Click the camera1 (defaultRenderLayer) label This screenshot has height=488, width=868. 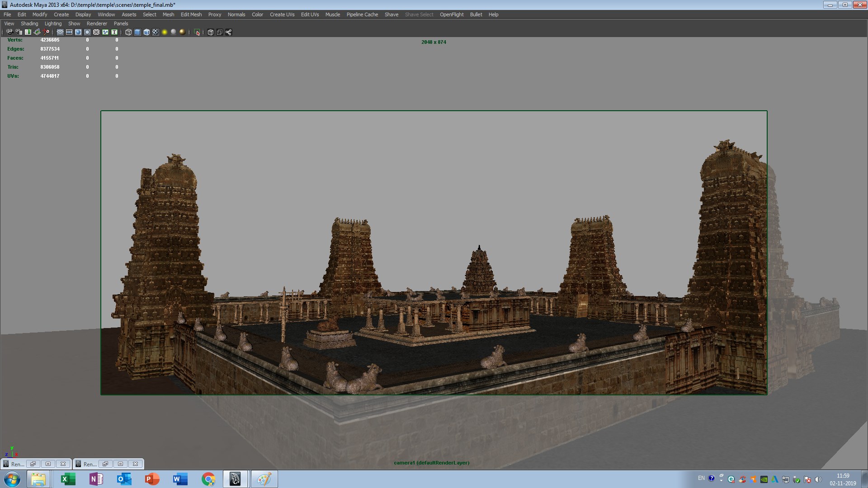point(431,463)
